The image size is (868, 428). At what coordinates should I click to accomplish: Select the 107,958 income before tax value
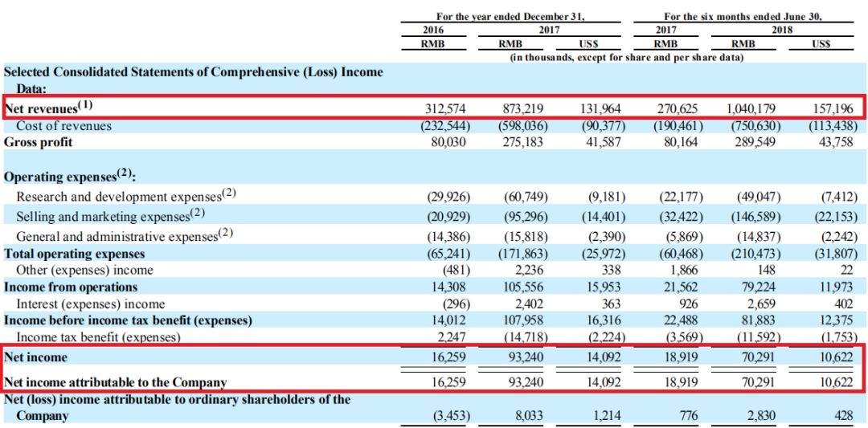click(523, 320)
